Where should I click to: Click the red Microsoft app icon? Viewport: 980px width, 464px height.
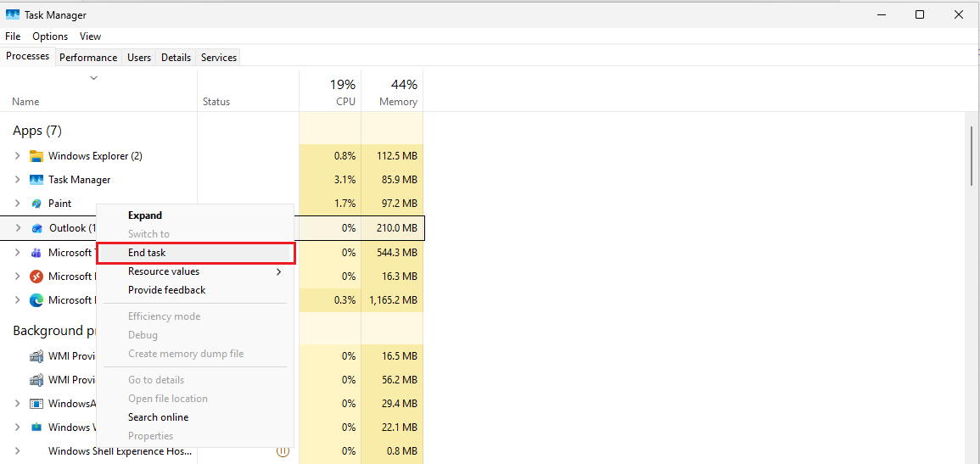coord(36,276)
